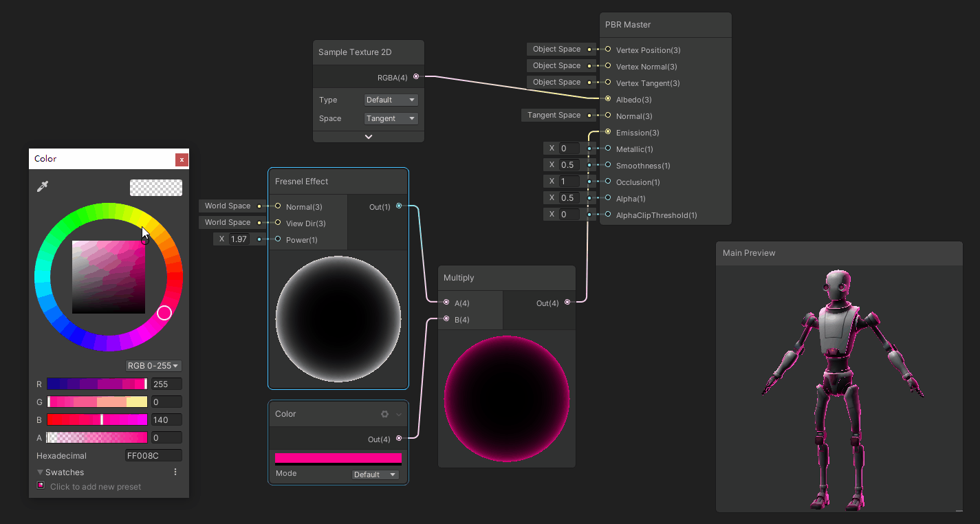Image resolution: width=980 pixels, height=524 pixels.
Task: Open the Swatches options menu
Action: 175,472
